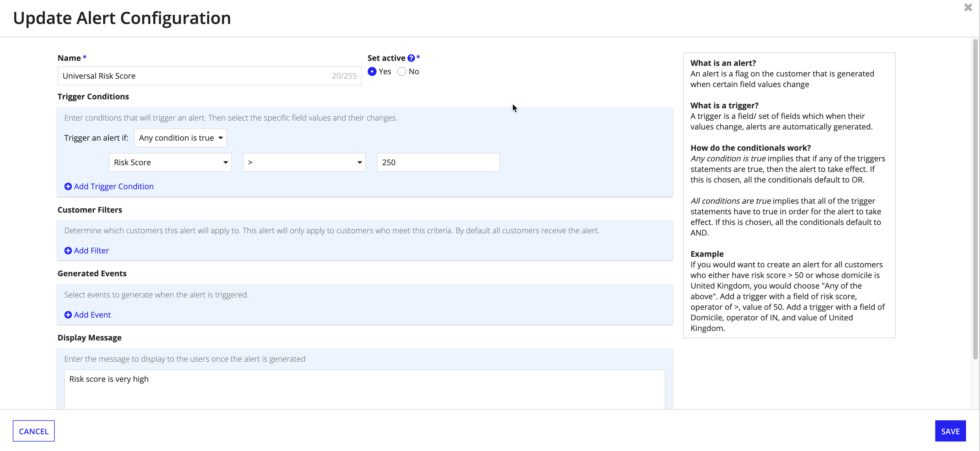980x451 pixels.
Task: Click the trigger value field containing 250
Action: pos(438,163)
